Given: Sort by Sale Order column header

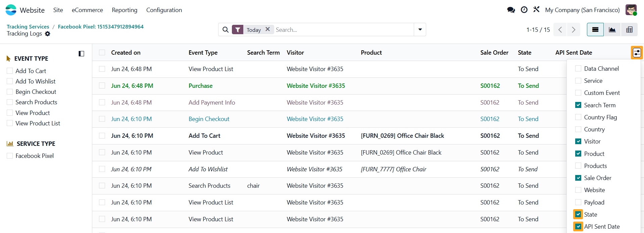Looking at the screenshot, I should point(494,53).
